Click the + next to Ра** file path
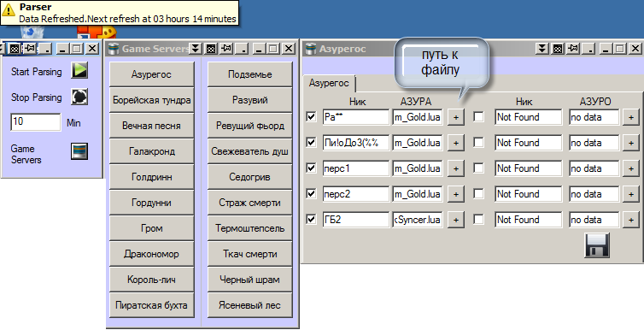Image resolution: width=644 pixels, height=330 pixels. pyautogui.click(x=455, y=117)
